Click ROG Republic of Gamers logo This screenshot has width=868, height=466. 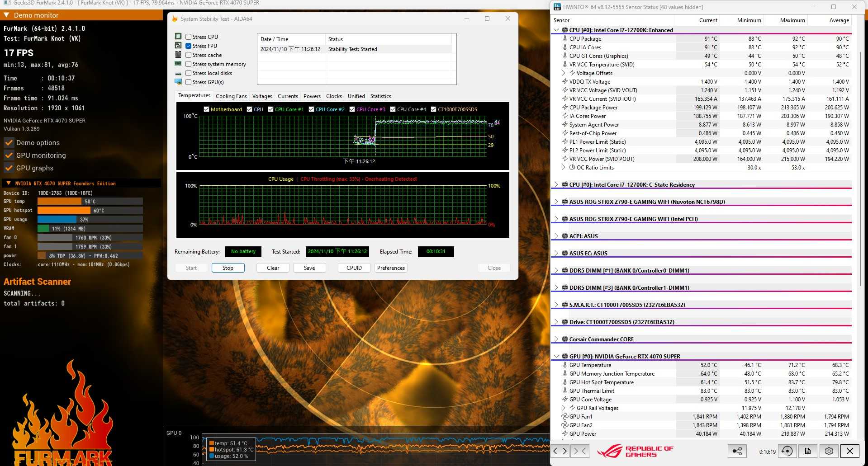pos(636,451)
